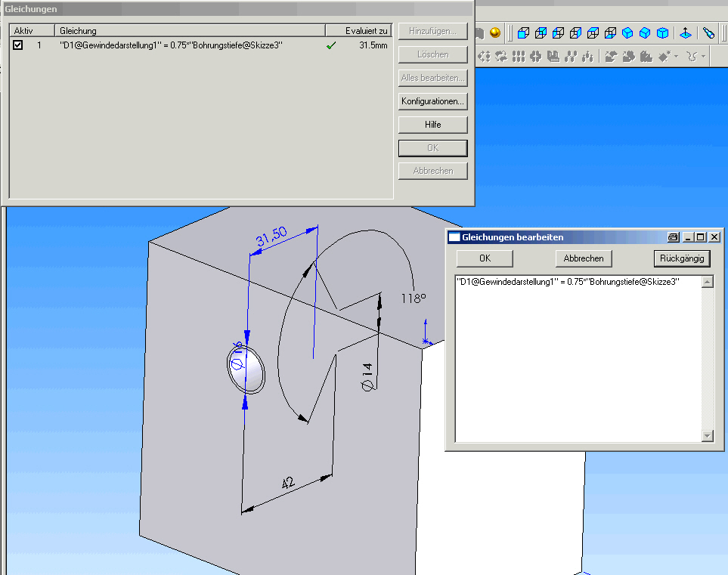
Task: Click OK in Gleichungen bearbeiten
Action: click(x=485, y=258)
